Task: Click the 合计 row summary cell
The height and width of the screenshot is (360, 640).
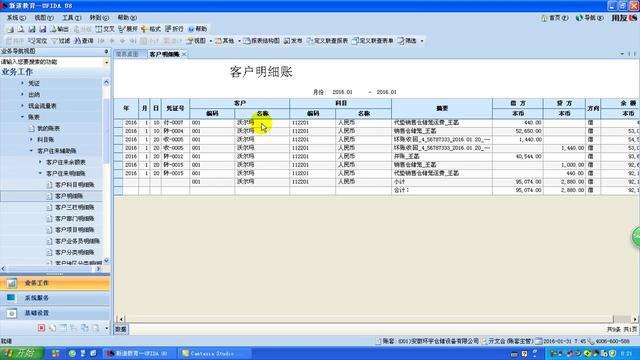Action: (442, 190)
